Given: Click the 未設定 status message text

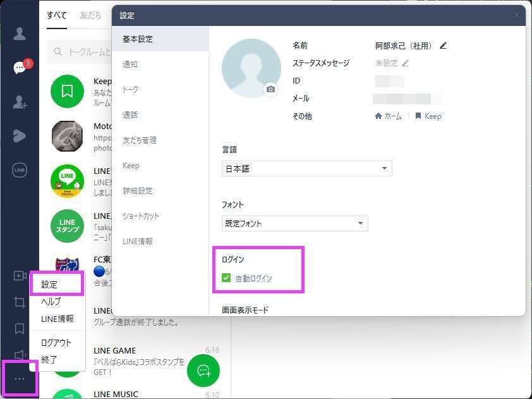Looking at the screenshot, I should (387, 63).
